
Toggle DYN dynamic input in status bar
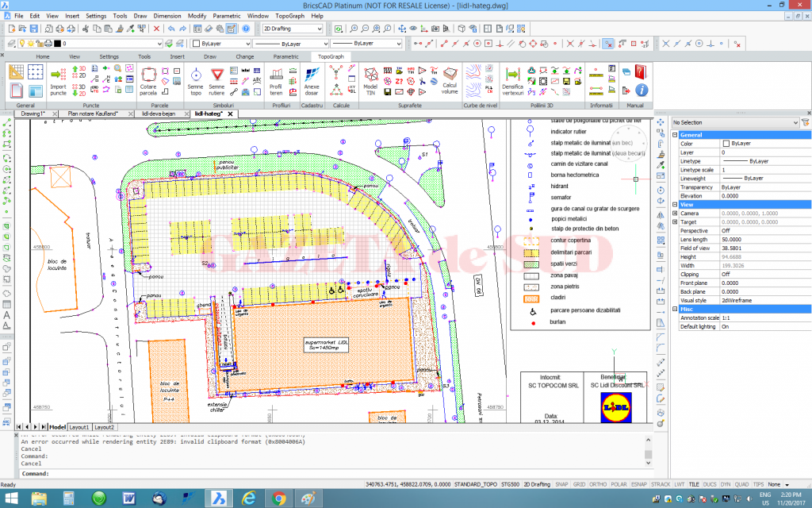726,484
